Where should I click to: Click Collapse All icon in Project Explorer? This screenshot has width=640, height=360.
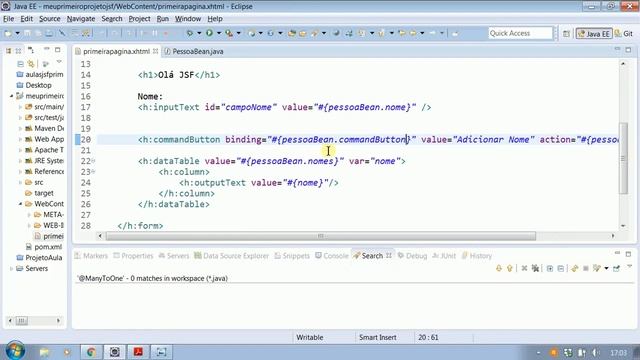pos(20,64)
